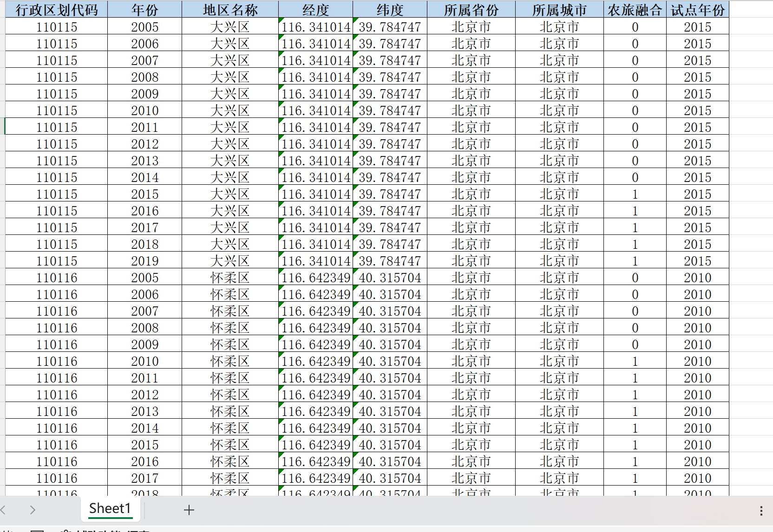Click code 110116 in the 2005 row
Screen dimensions: 773x532
click(57, 278)
